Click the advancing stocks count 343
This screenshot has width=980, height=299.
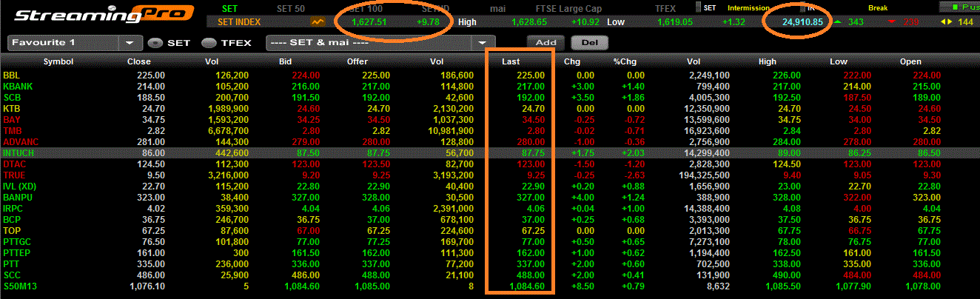(x=856, y=22)
